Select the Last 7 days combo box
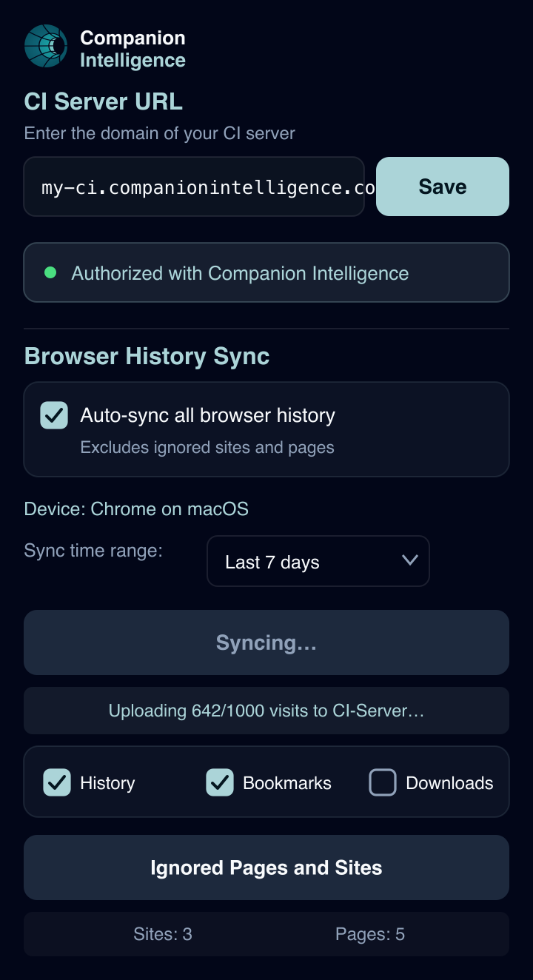 coord(318,561)
